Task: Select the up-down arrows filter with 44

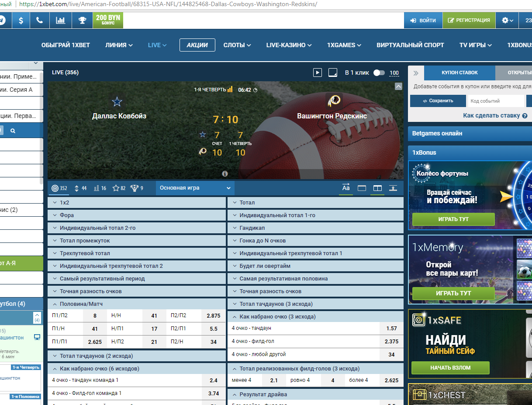Action: (80, 188)
